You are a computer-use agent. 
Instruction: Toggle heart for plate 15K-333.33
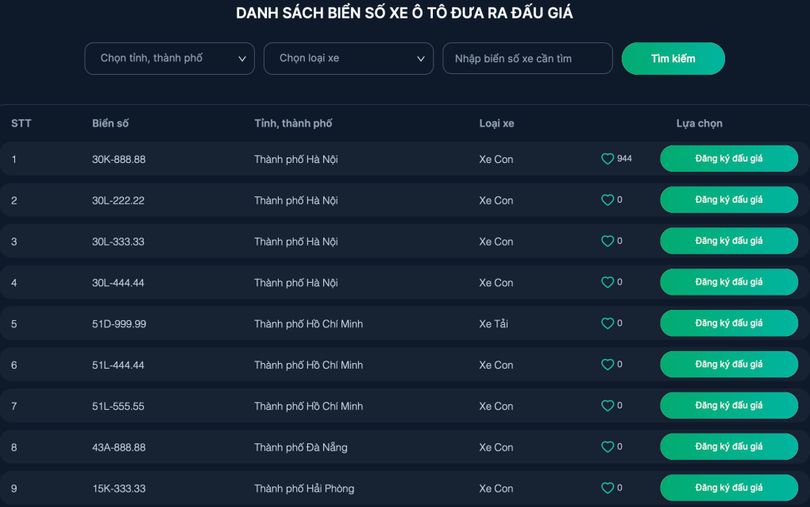pos(607,488)
